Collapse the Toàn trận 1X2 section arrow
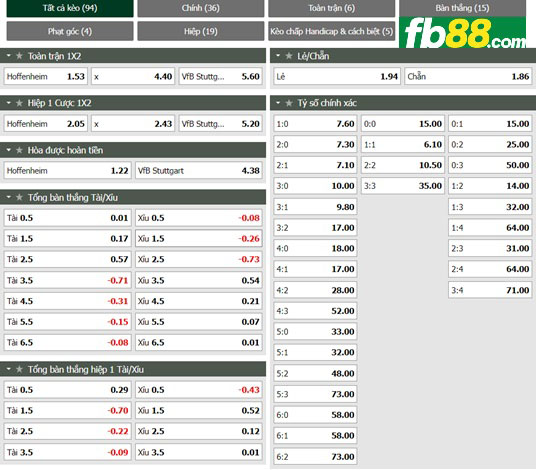This screenshot has width=536, height=470. coord(9,55)
